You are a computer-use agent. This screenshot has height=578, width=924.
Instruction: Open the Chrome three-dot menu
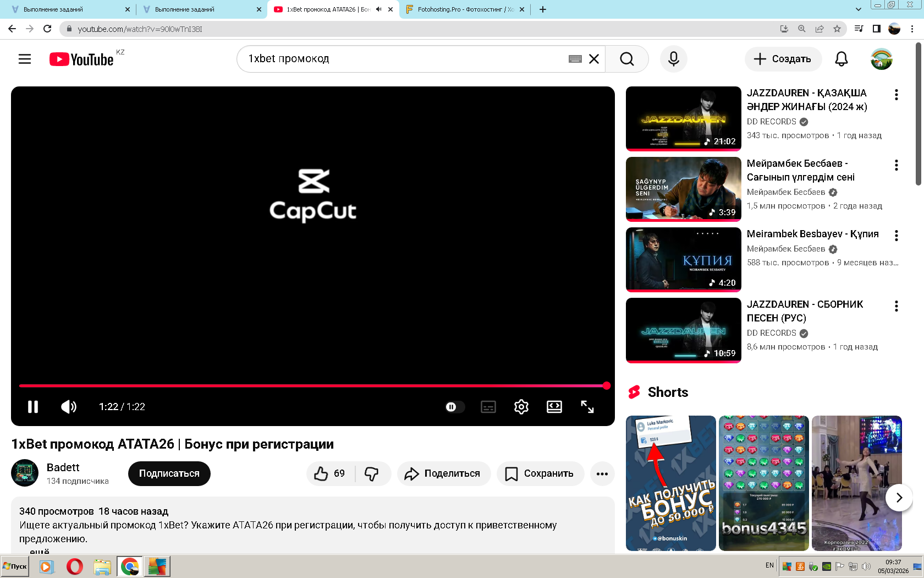pos(912,29)
